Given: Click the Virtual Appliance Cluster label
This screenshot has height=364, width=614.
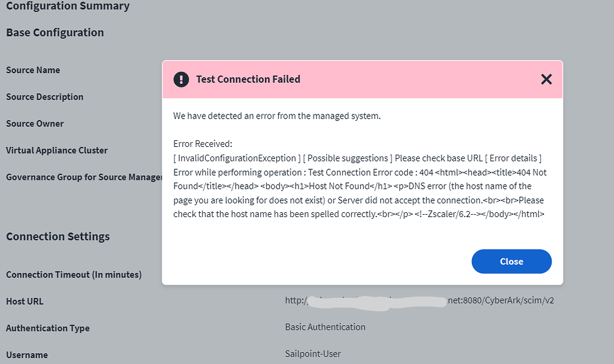Looking at the screenshot, I should [x=57, y=151].
